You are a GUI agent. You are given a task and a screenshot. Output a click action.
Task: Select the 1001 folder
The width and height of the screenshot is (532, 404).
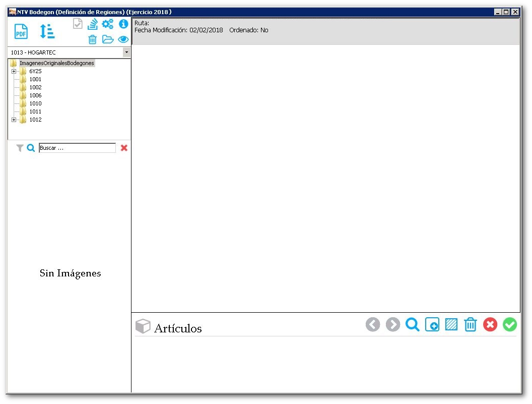(35, 80)
